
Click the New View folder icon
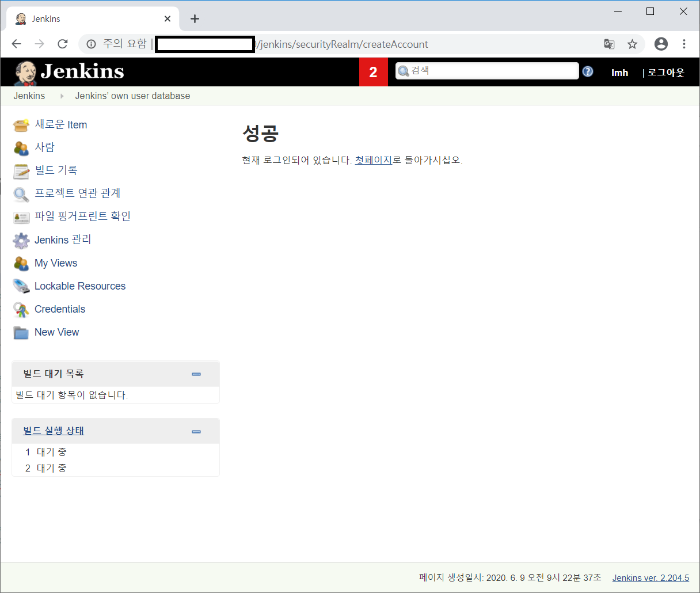(21, 333)
